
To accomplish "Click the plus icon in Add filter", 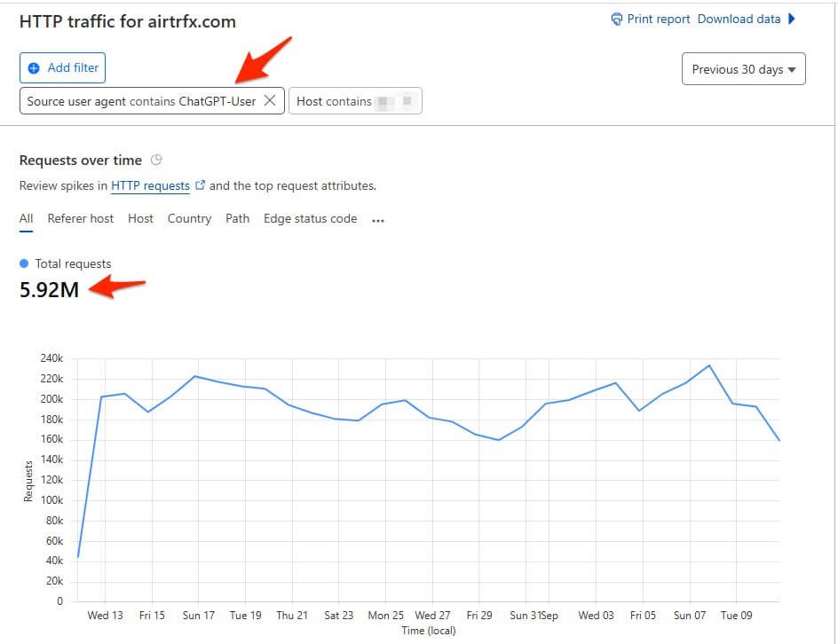I will tap(35, 68).
